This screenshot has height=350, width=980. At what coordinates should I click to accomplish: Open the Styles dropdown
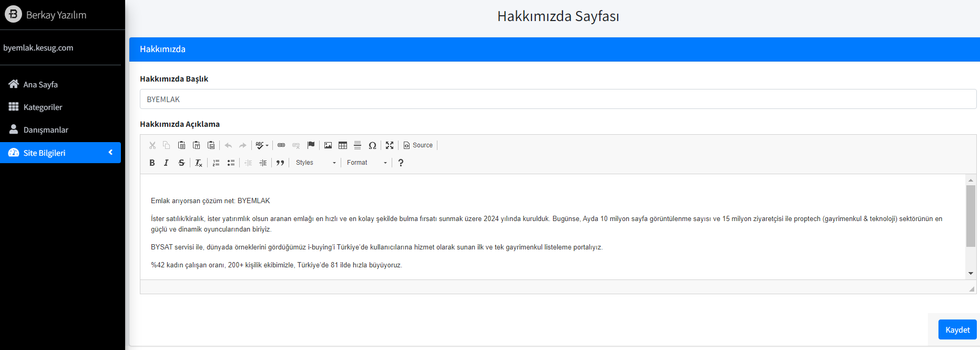315,163
